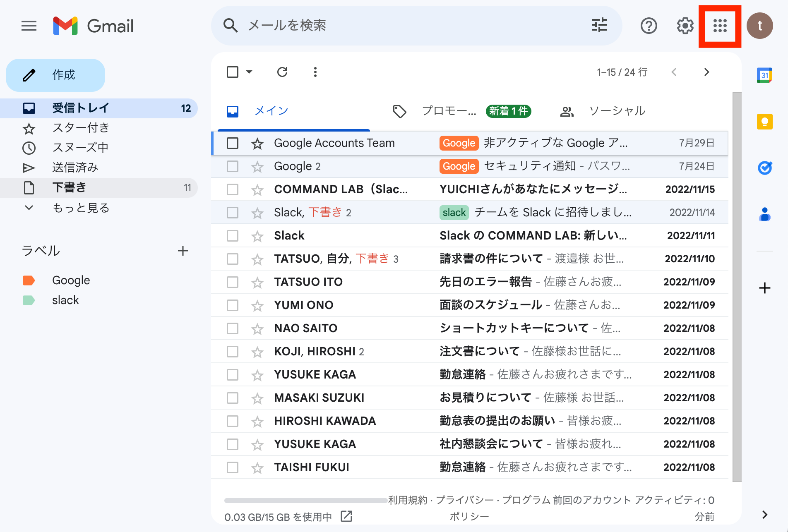
Task: Select the HIROSHI KAWADA email checkbox
Action: coord(233,421)
